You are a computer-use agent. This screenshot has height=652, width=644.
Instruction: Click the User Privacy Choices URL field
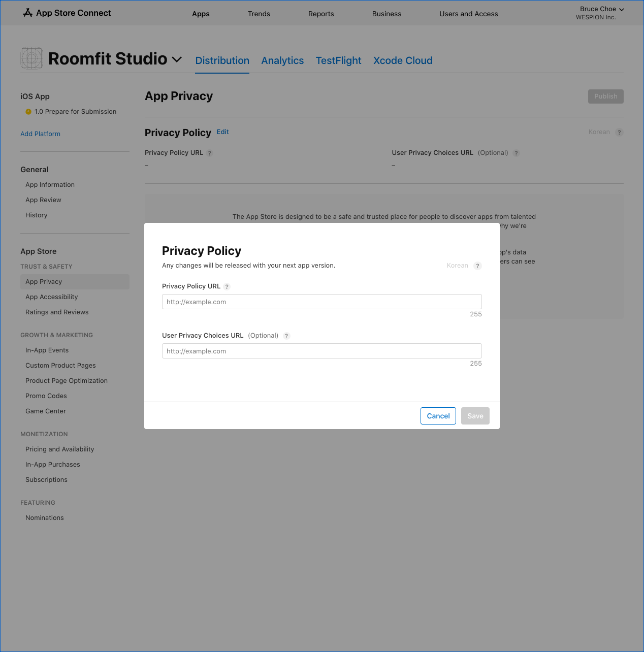[x=321, y=351]
